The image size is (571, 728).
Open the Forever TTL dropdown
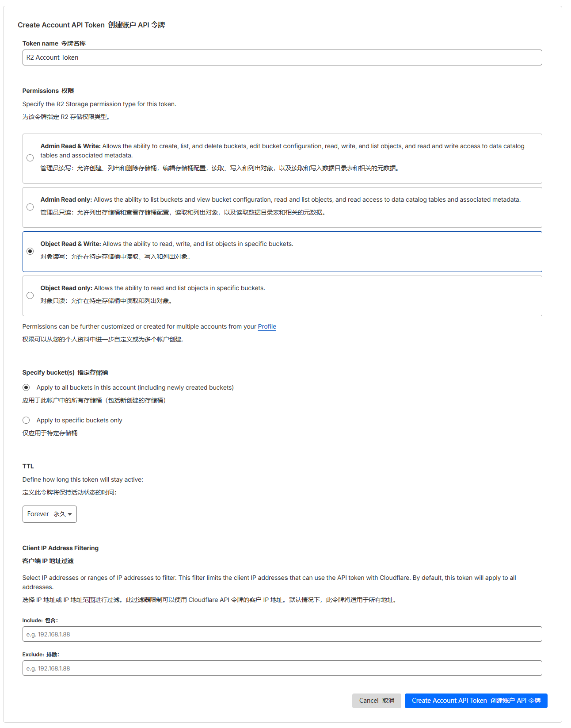[49, 514]
